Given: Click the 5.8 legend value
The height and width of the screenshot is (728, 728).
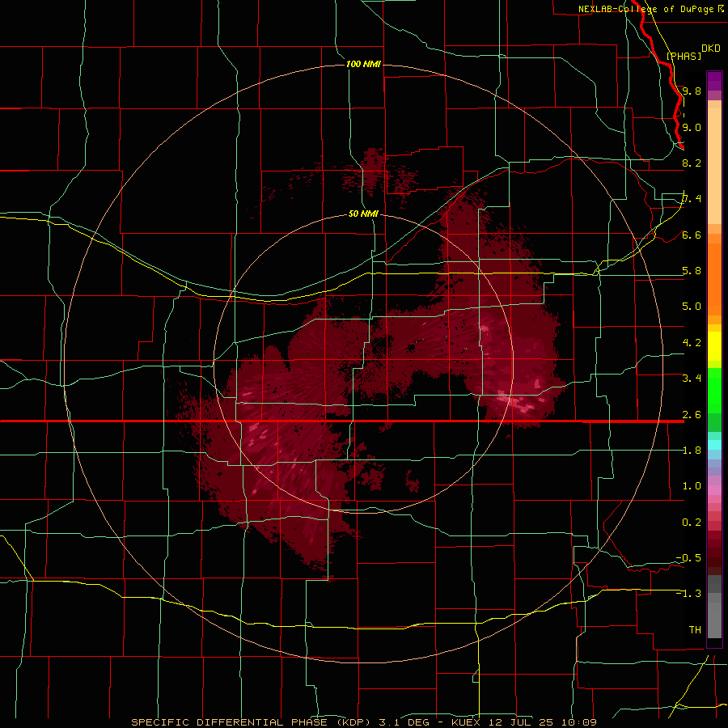Looking at the screenshot, I should tap(692, 271).
